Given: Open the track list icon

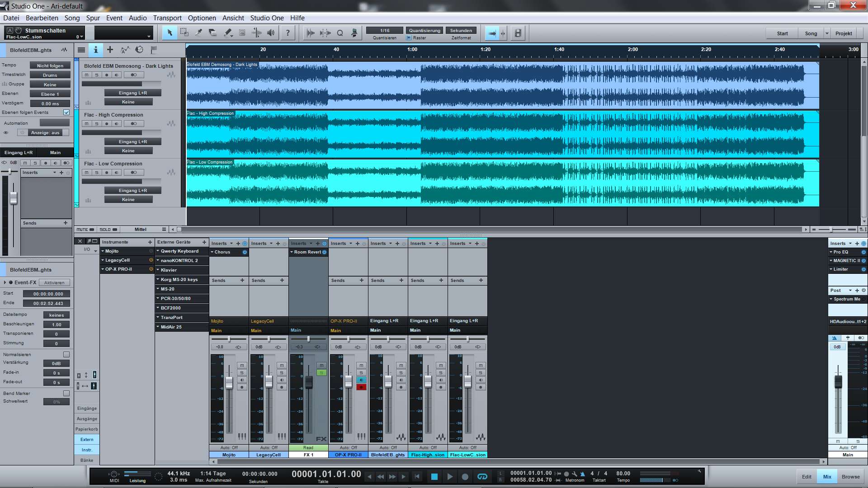Looking at the screenshot, I should [81, 50].
